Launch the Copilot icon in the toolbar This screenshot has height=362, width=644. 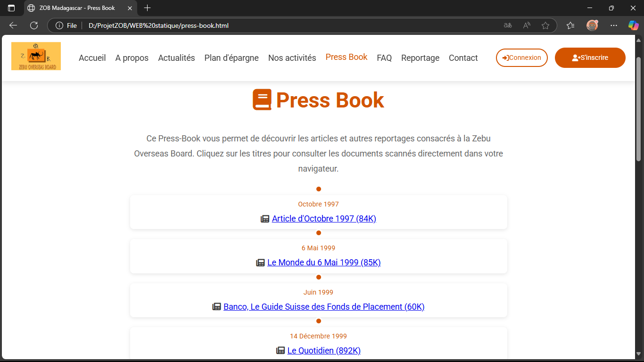(633, 25)
